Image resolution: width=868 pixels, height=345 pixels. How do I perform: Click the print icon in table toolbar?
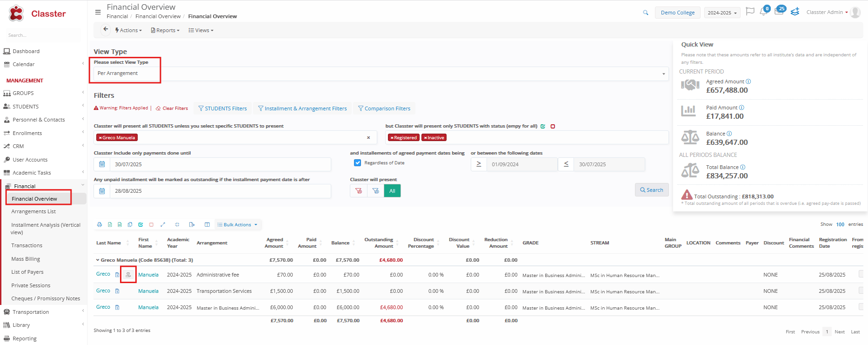99,224
